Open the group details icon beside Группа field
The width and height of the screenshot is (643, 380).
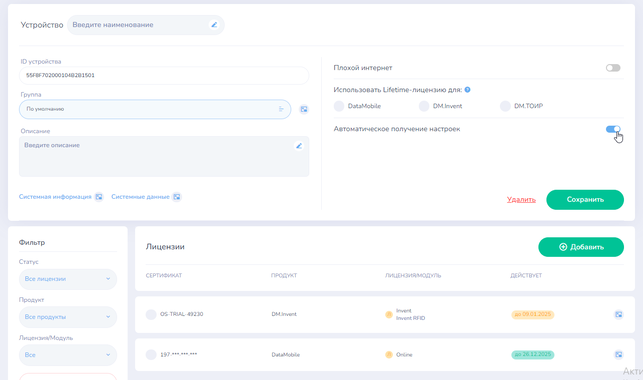coord(304,109)
